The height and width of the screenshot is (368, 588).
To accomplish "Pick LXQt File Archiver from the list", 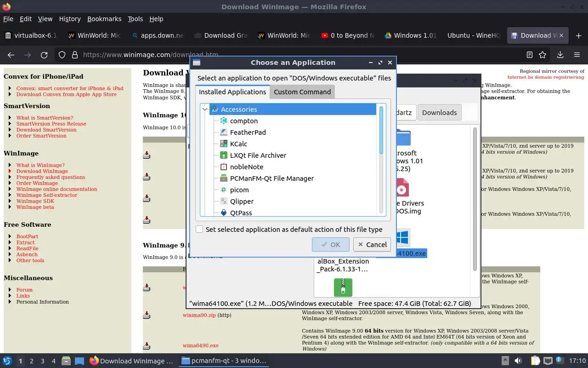I will point(258,155).
